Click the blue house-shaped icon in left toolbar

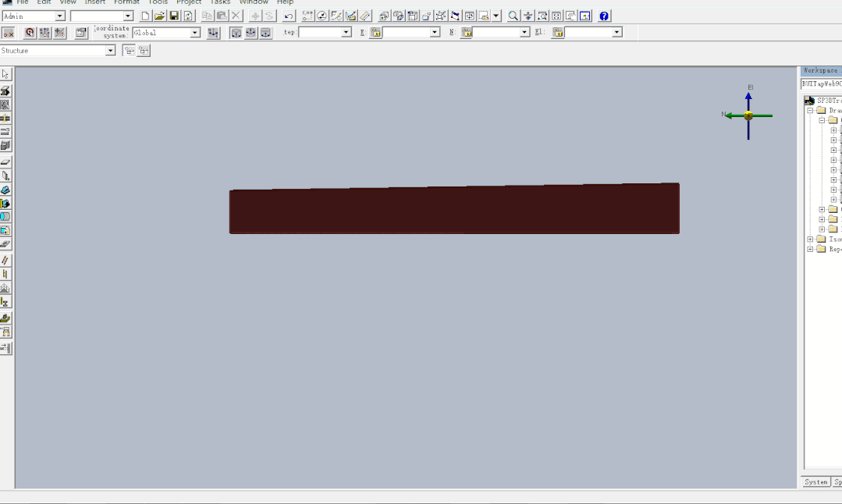(x=6, y=230)
